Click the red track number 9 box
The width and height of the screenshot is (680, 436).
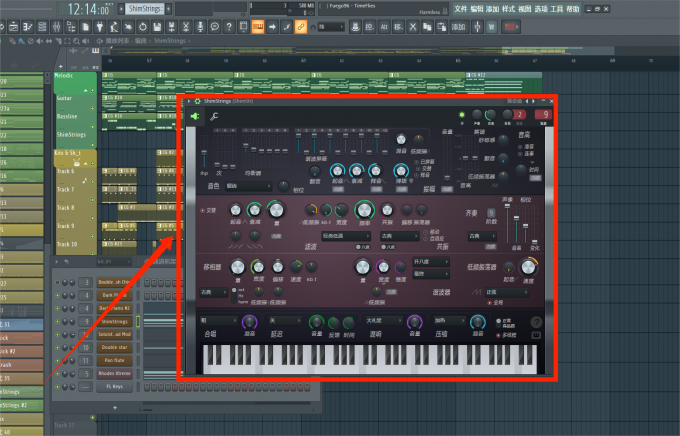(544, 115)
